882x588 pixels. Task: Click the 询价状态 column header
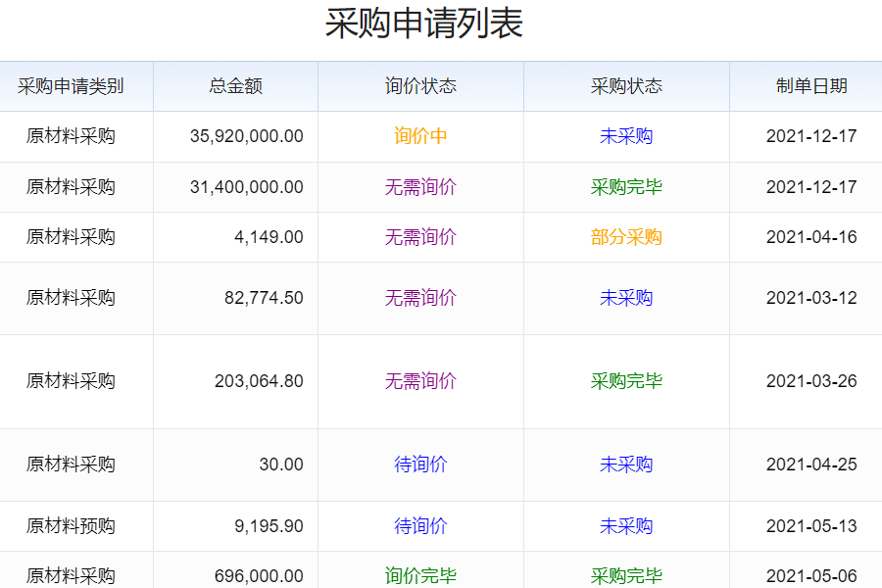click(420, 86)
